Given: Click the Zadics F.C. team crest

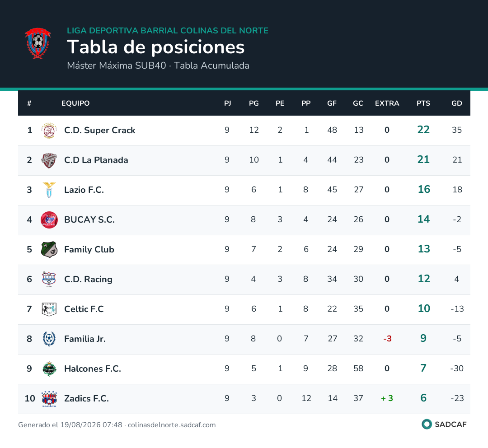Looking at the screenshot, I should click(49, 399).
